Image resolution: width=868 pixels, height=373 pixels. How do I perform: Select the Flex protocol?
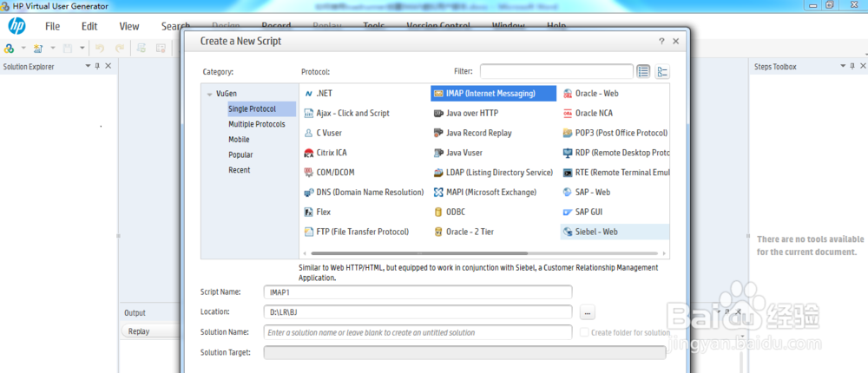[x=317, y=212]
